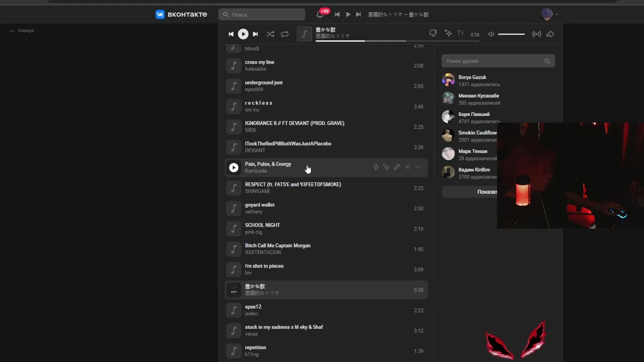The image size is (644, 362).
Task: Click the note icon of repetition
Action: pyautogui.click(x=233, y=350)
